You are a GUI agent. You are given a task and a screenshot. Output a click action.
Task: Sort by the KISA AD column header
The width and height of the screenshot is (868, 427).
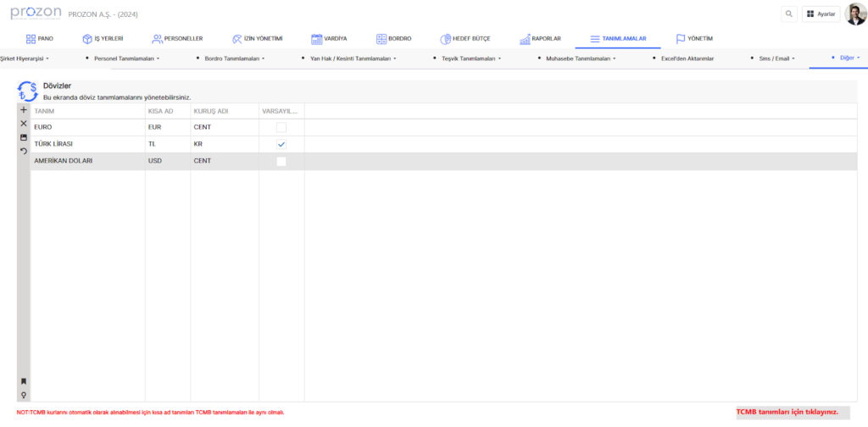click(x=161, y=111)
